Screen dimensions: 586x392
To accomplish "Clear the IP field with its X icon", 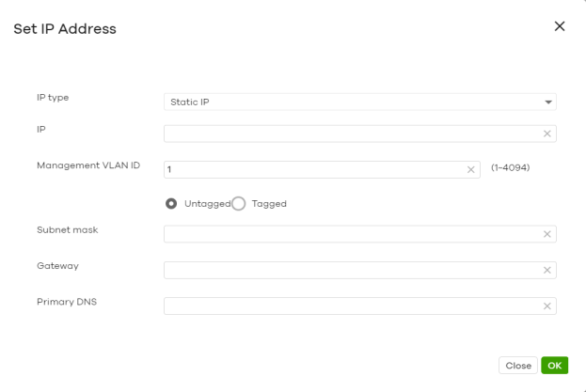I will (x=546, y=133).
